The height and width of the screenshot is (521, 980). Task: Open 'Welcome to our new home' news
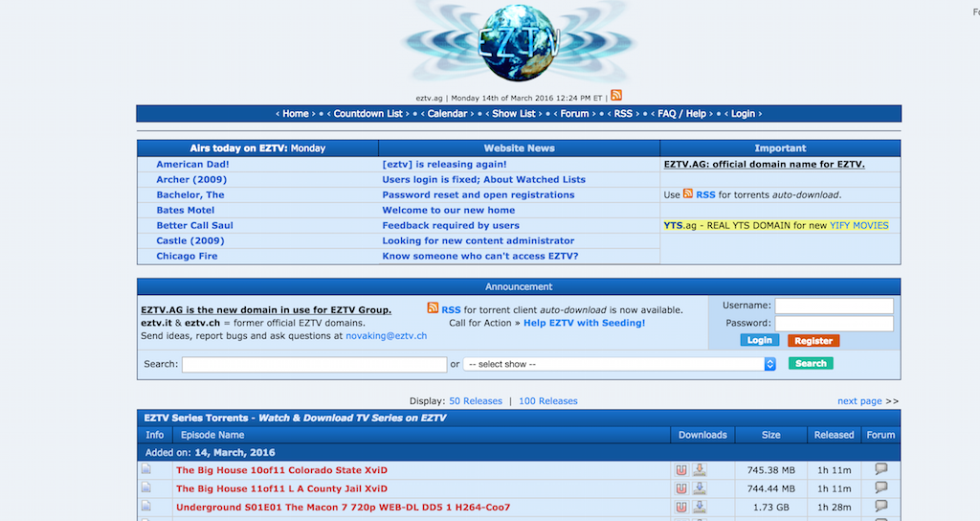[449, 210]
